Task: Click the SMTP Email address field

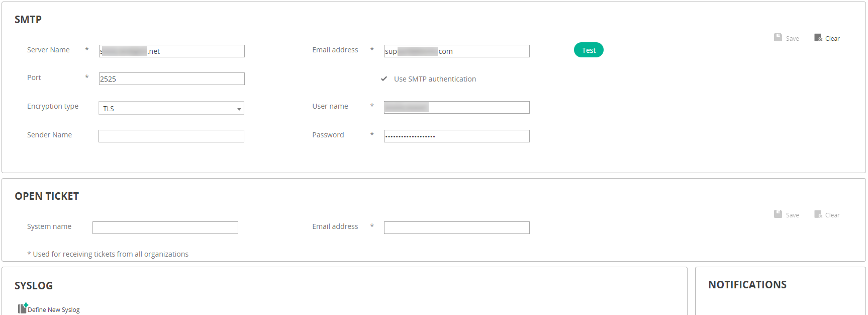Action: (456, 51)
